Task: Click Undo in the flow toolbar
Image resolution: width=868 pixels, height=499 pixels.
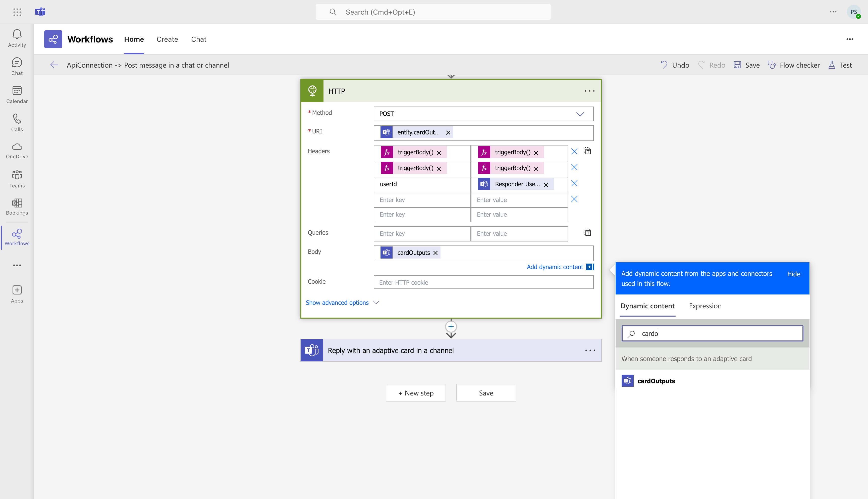Action: [674, 65]
